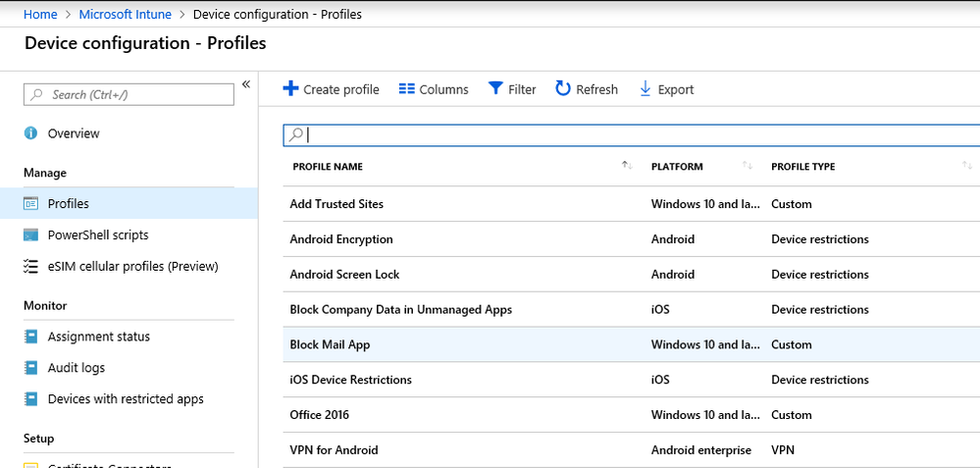Open the Overview info icon
The image size is (980, 468).
(31, 133)
